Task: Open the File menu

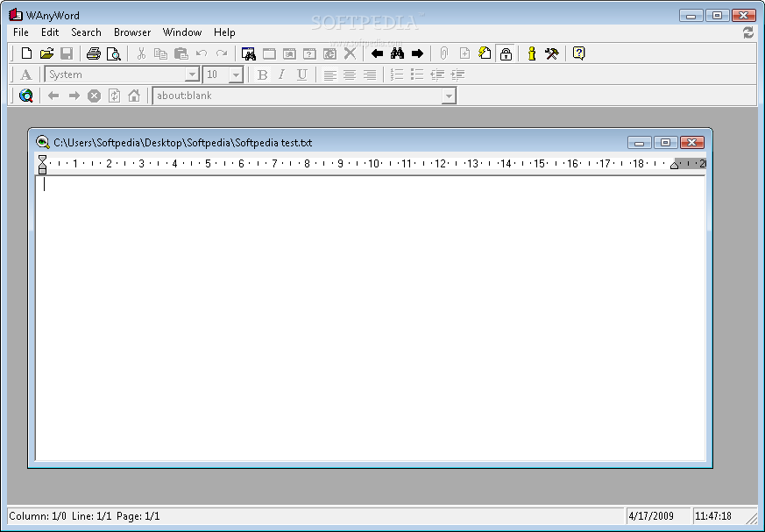Action: (20, 32)
